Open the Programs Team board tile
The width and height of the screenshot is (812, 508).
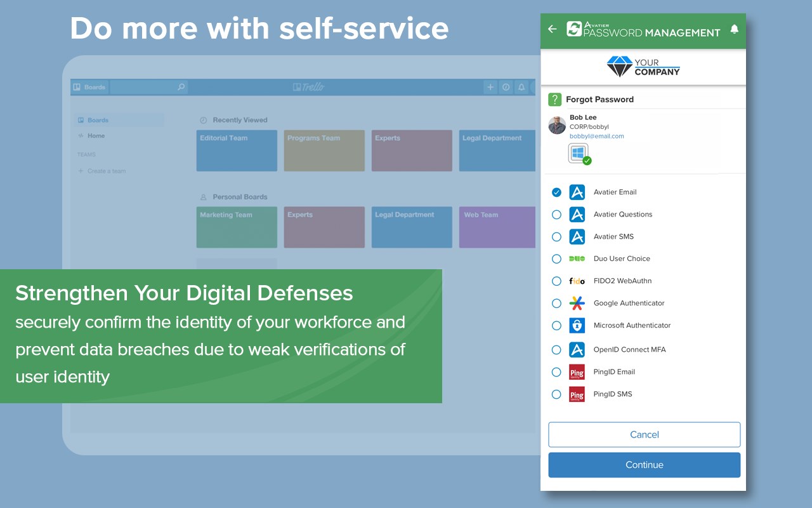coord(324,150)
